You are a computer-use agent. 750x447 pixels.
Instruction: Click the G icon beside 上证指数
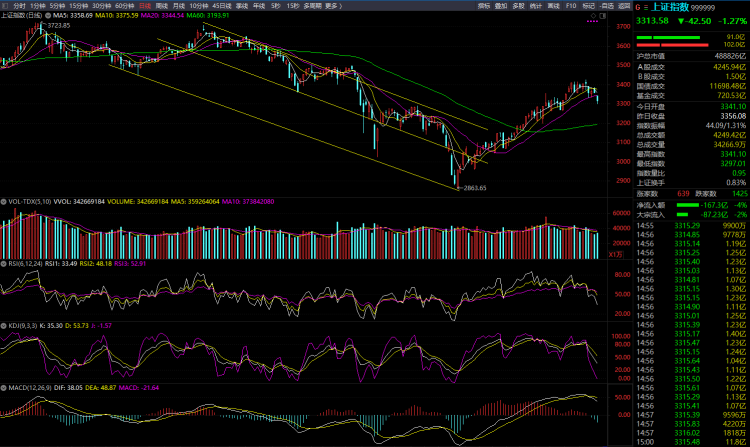[639, 6]
